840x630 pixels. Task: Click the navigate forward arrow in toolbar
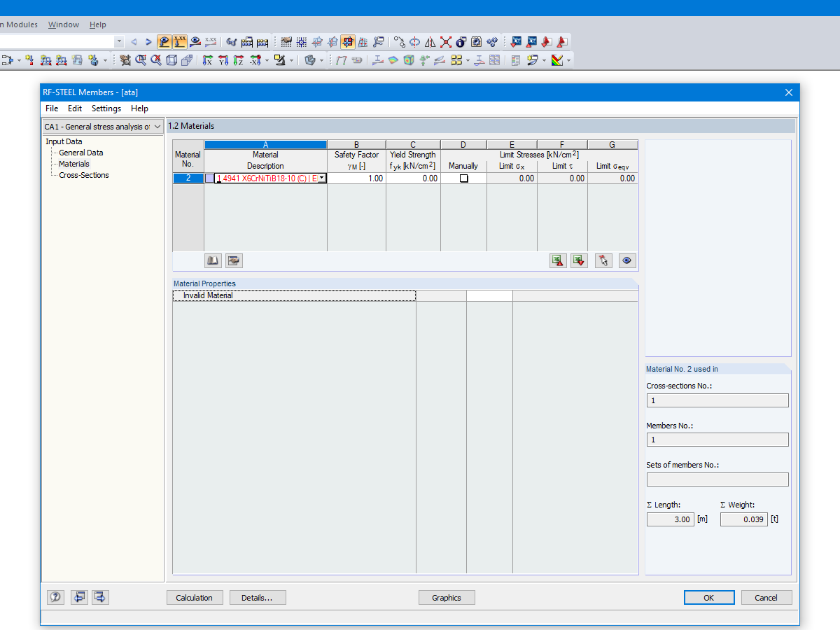tap(148, 42)
